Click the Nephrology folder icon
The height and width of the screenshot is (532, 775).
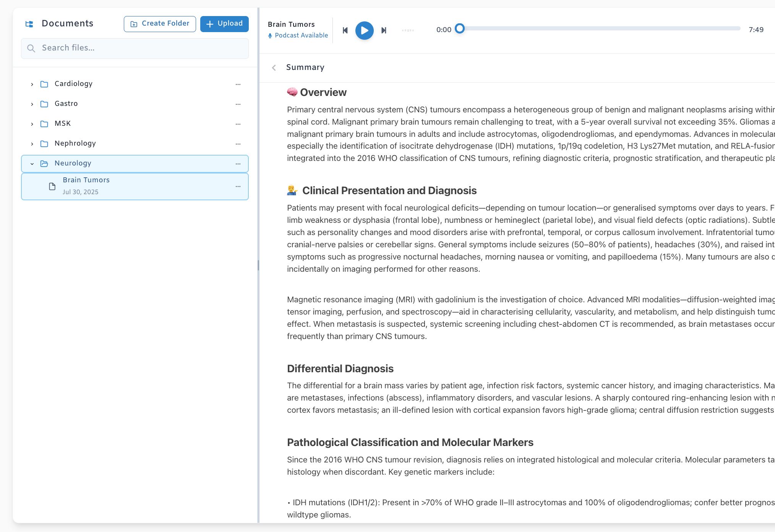coord(44,144)
